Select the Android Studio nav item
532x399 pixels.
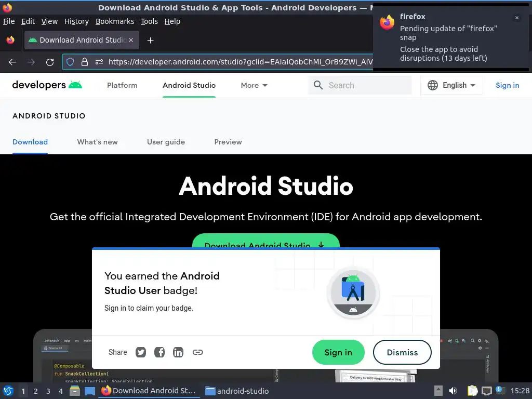click(x=189, y=86)
